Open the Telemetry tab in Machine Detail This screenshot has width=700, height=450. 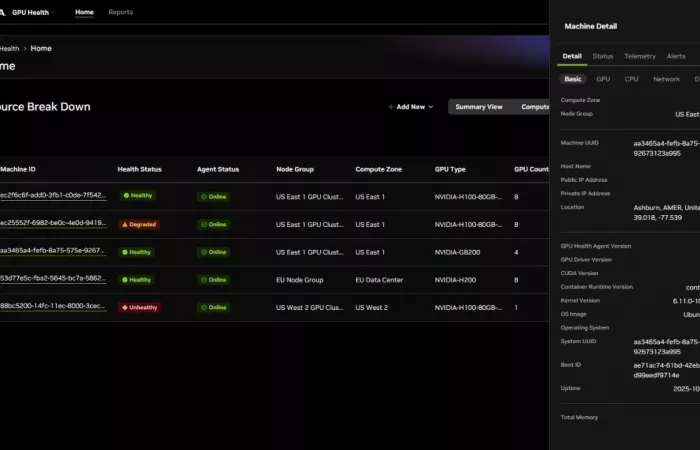[640, 56]
